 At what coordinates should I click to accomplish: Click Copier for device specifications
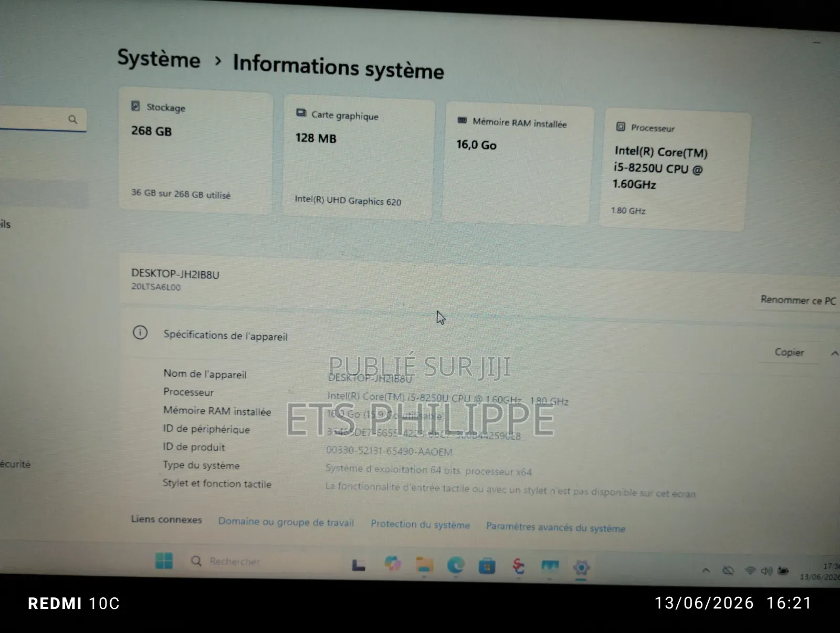click(789, 352)
